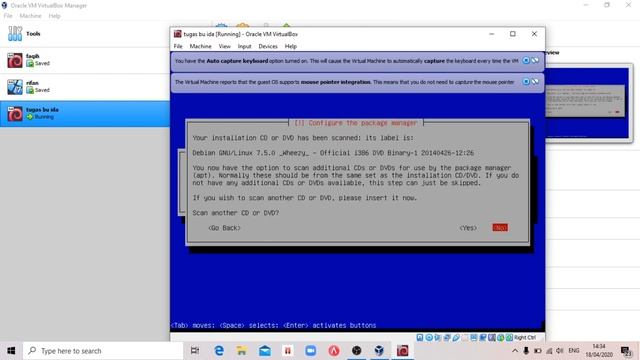Click USB devices icon in VM status bar
The image size is (640, 360).
coord(456,338)
